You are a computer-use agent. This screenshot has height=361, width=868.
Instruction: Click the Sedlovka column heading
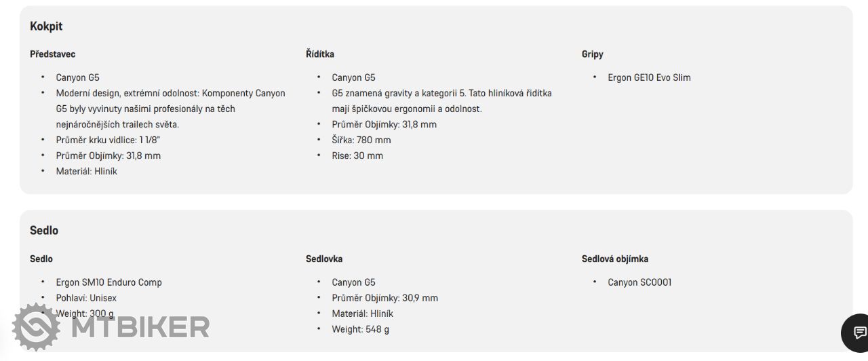click(x=324, y=259)
